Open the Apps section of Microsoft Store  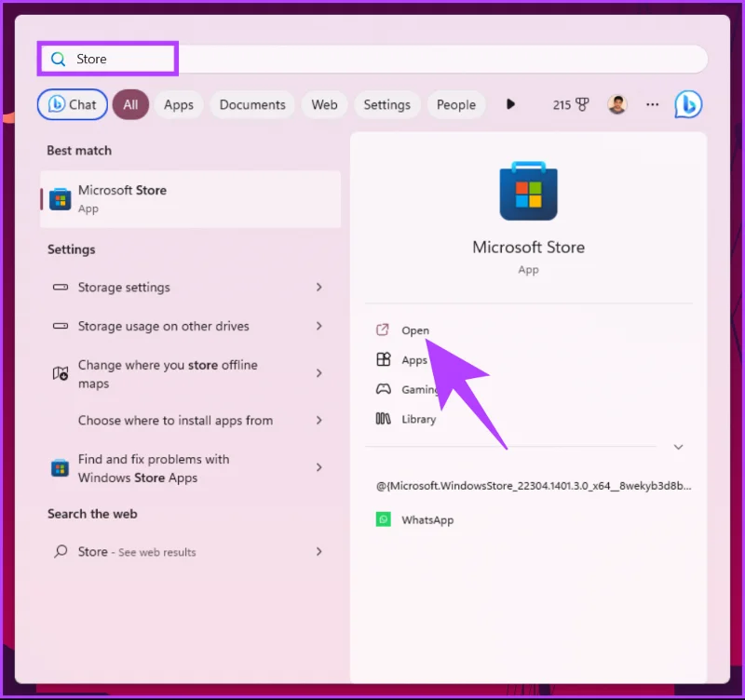[x=414, y=360]
